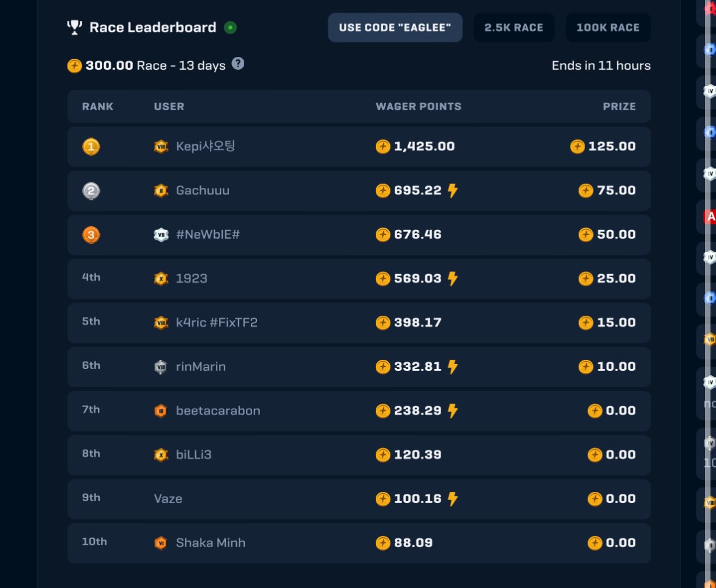716x588 pixels.
Task: Open user Kepi샤오팅's profile
Action: 206,146
